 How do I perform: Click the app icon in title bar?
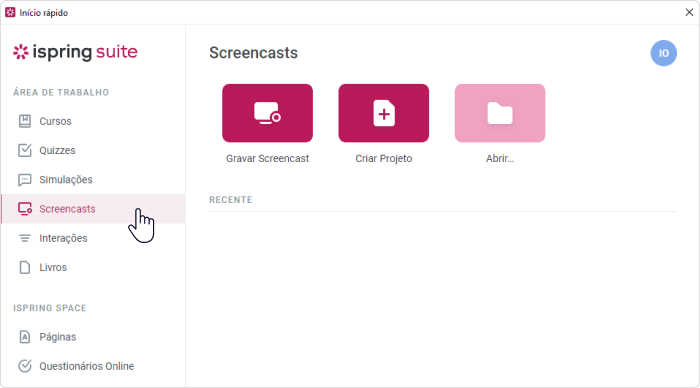(10, 13)
